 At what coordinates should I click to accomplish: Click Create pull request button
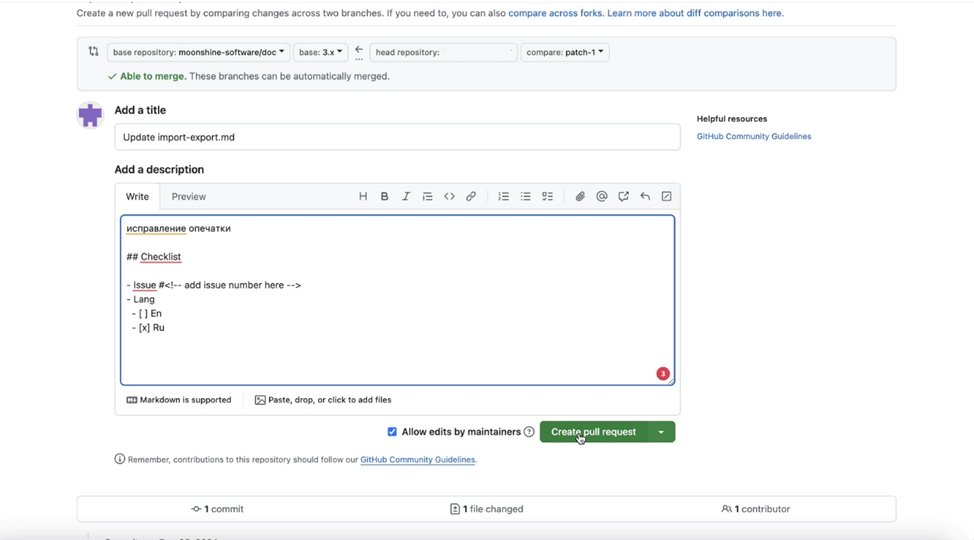click(593, 432)
